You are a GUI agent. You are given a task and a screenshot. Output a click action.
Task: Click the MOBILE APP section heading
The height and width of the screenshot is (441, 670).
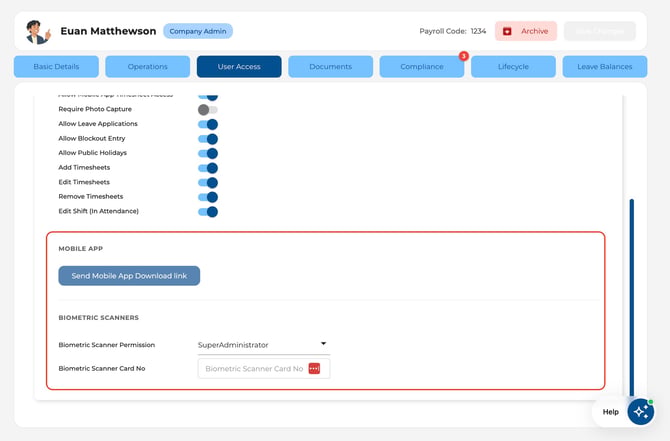point(81,249)
